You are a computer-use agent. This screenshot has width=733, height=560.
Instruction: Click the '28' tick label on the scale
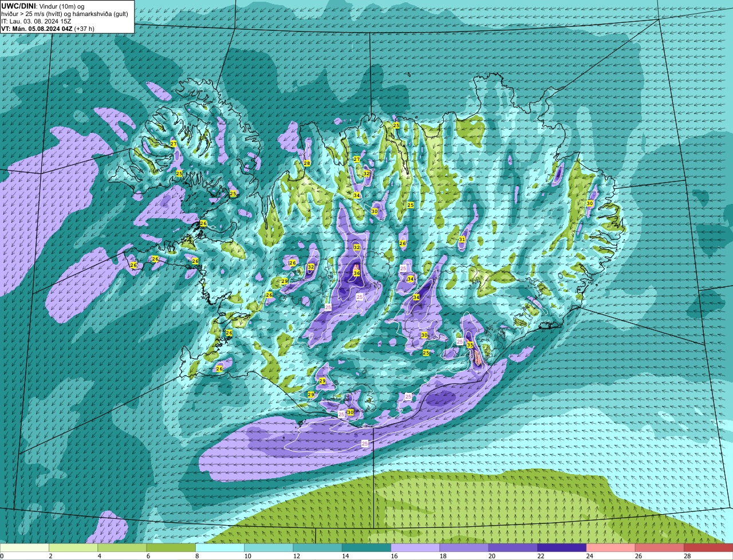coord(687,556)
